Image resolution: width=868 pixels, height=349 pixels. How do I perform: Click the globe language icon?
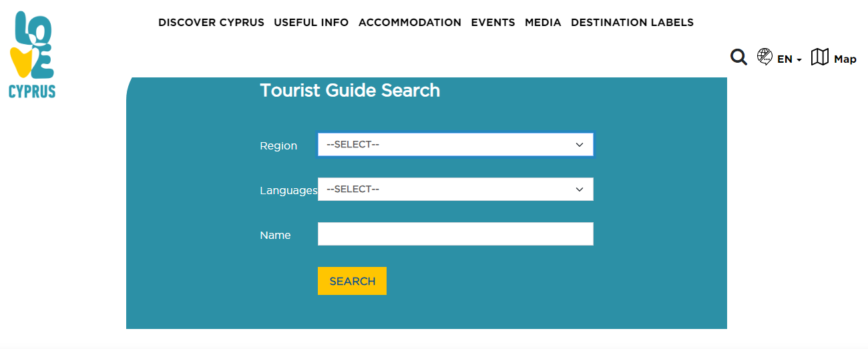(765, 57)
